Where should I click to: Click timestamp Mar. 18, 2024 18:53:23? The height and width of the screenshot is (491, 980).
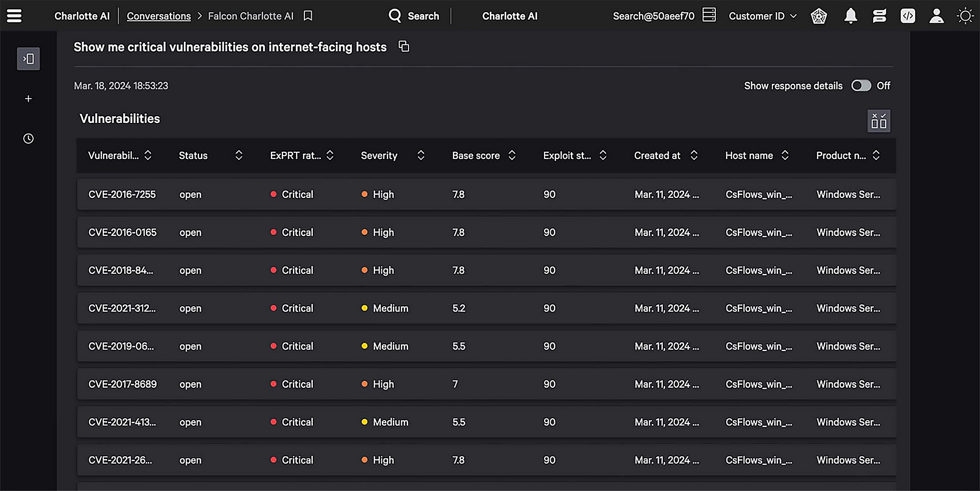pyautogui.click(x=121, y=86)
